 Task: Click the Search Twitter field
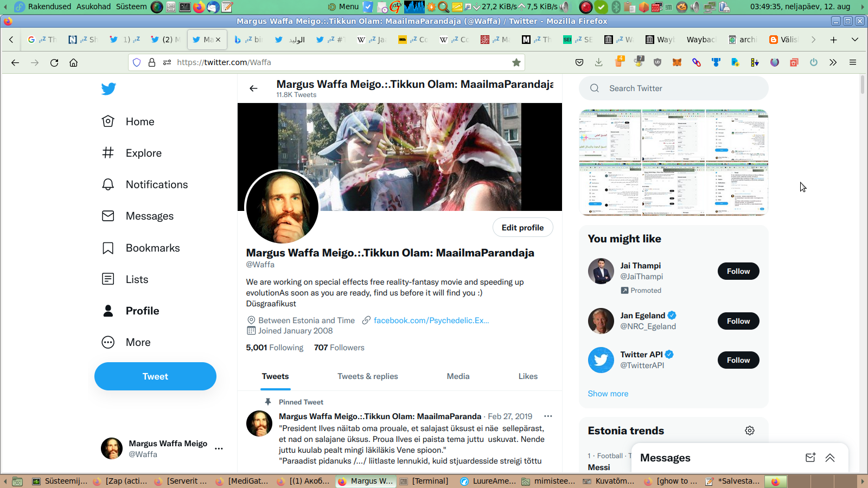[674, 88]
